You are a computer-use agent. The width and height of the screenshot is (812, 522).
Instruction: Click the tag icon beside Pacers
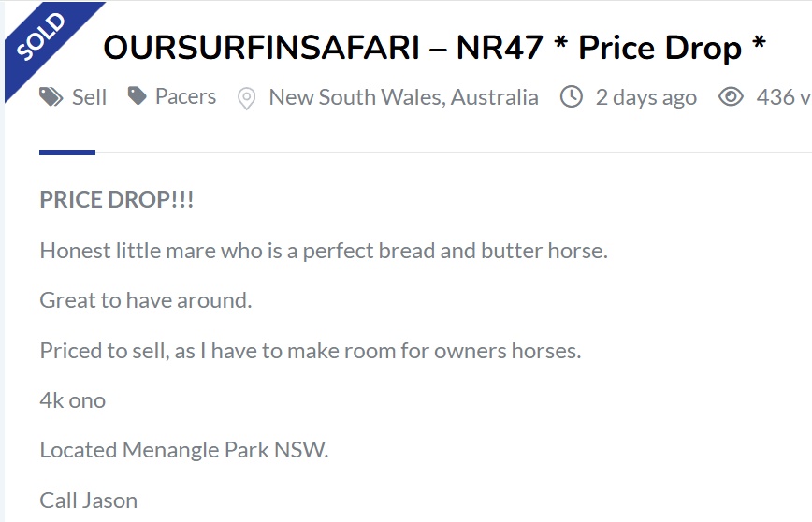coord(138,95)
